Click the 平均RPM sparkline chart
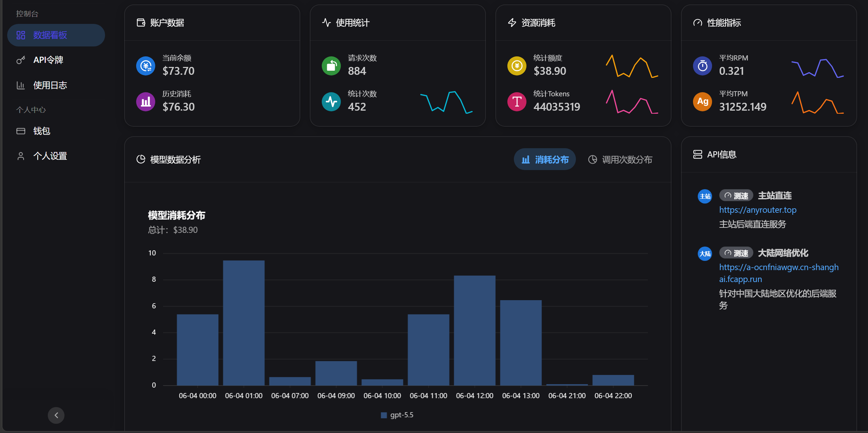Screen dimensions: 868x433 818,68
